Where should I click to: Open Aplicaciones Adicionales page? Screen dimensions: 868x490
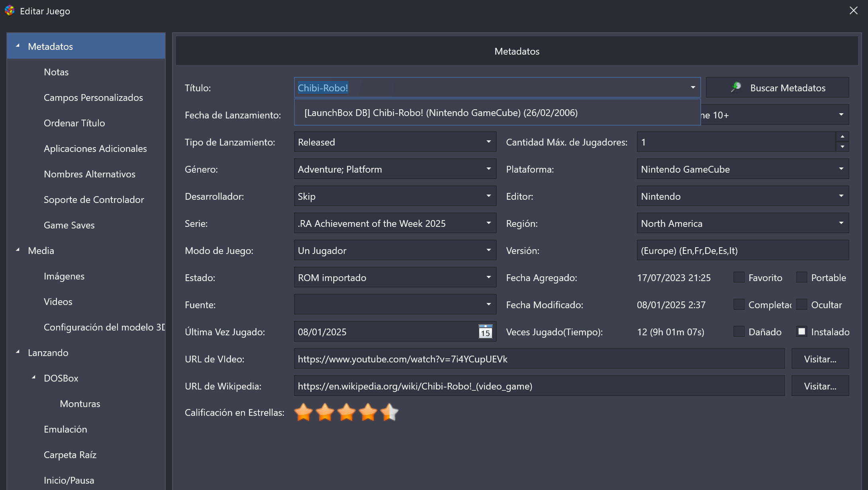(95, 149)
